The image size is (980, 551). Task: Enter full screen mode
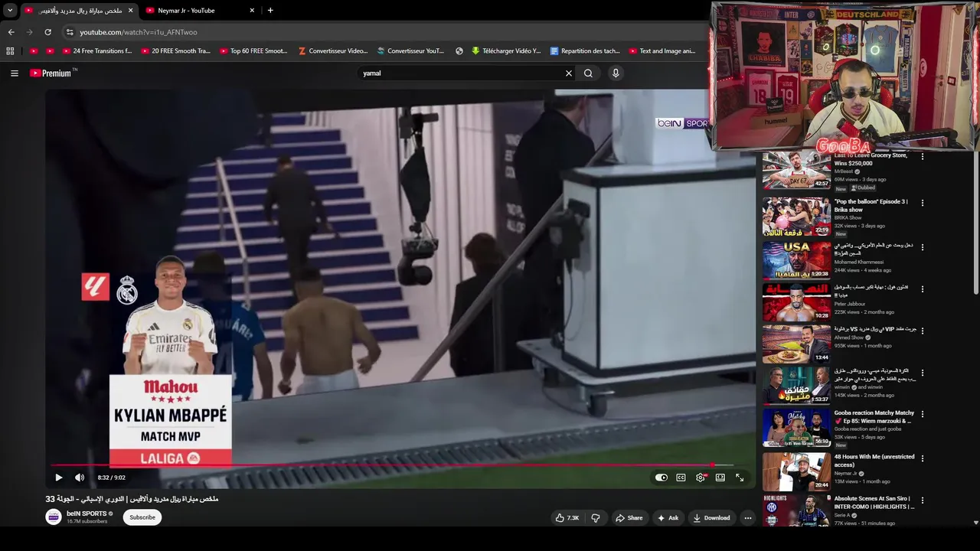coord(740,478)
